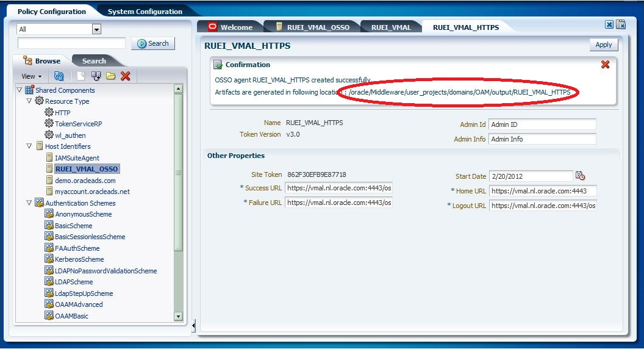The image size is (644, 349).
Task: Select the Browse tab
Action: pos(42,61)
